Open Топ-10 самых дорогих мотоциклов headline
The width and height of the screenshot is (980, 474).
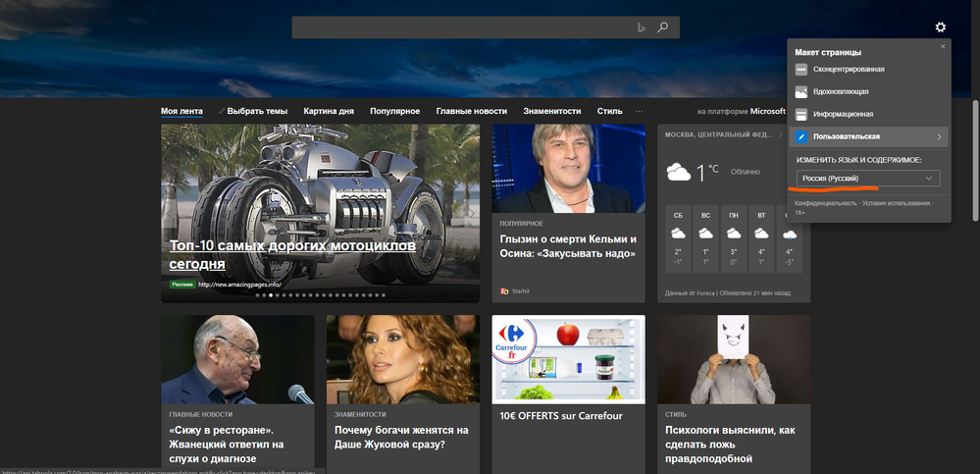click(x=292, y=254)
